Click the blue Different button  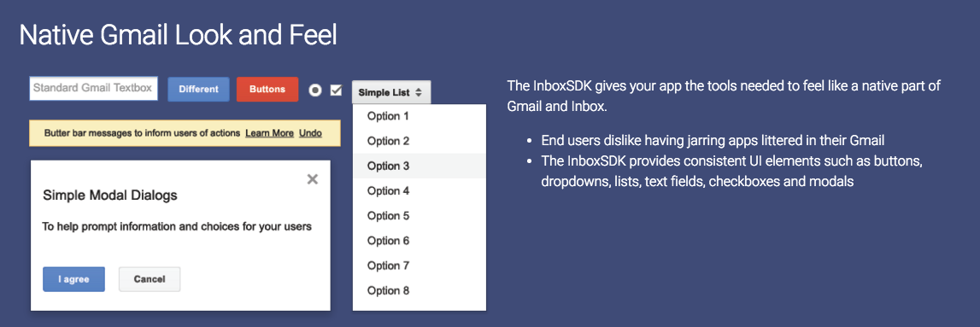(199, 90)
